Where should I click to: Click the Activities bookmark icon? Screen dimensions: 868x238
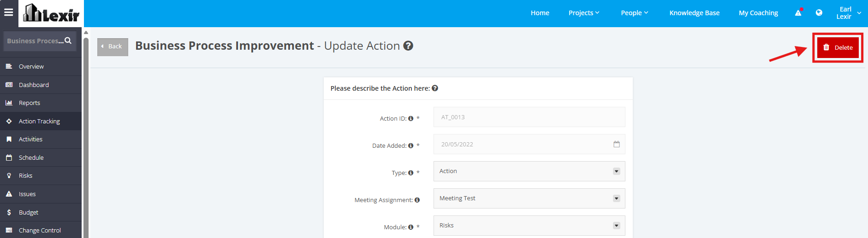[9, 139]
